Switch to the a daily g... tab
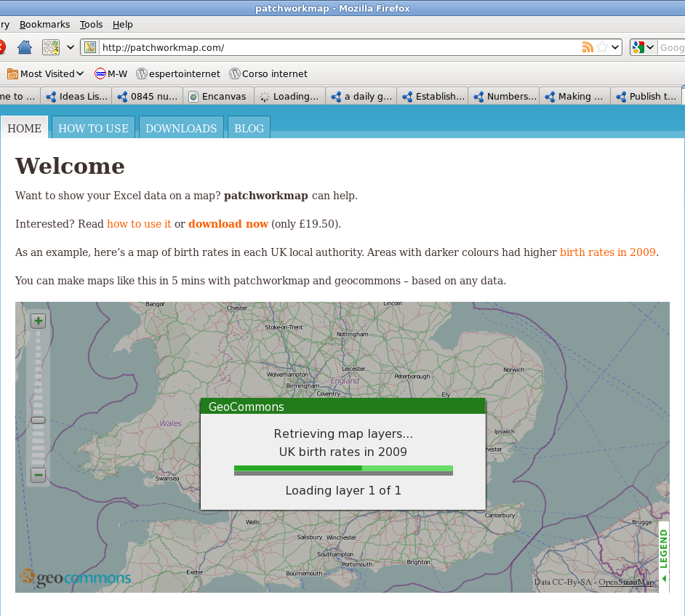The height and width of the screenshot is (616, 685). [361, 97]
